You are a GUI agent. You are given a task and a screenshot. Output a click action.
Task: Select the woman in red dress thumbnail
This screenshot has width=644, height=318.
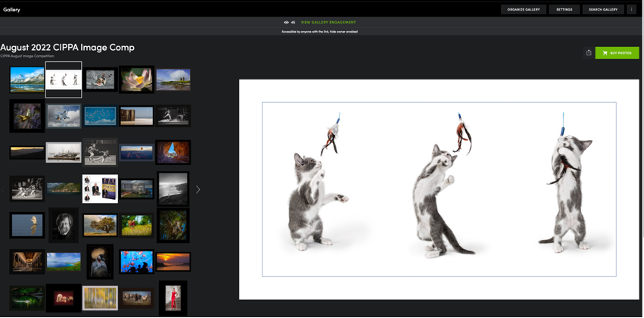pyautogui.click(x=173, y=298)
